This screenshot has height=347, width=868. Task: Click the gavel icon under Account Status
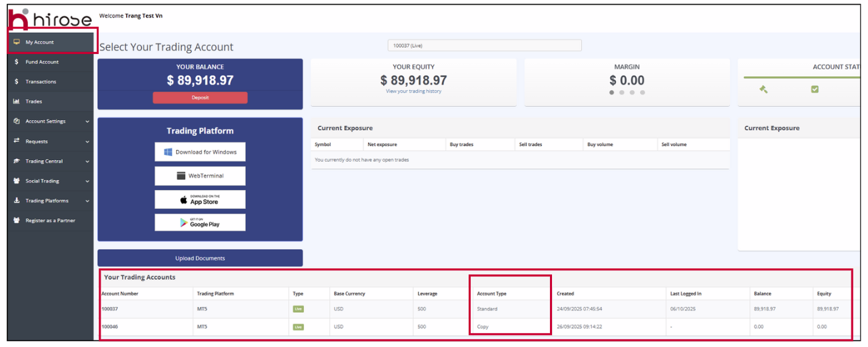click(x=764, y=89)
